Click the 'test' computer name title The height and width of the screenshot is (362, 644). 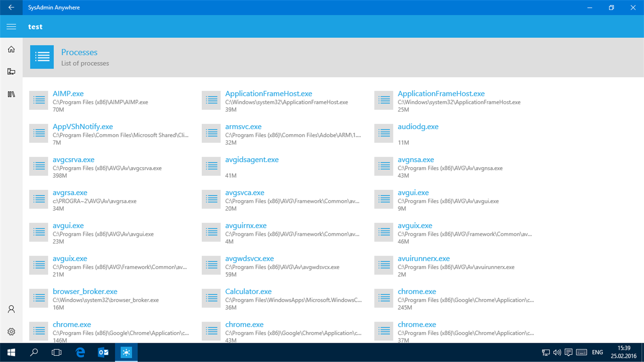(35, 27)
